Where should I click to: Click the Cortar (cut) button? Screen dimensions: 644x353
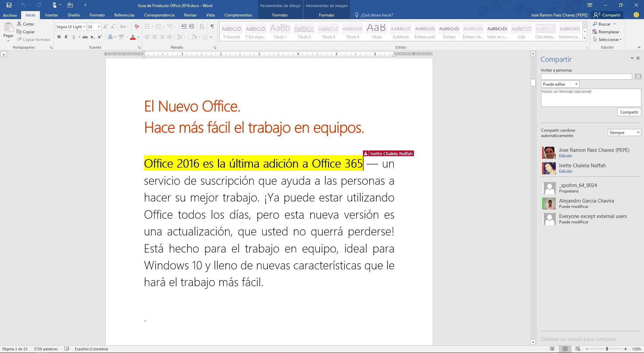[25, 24]
